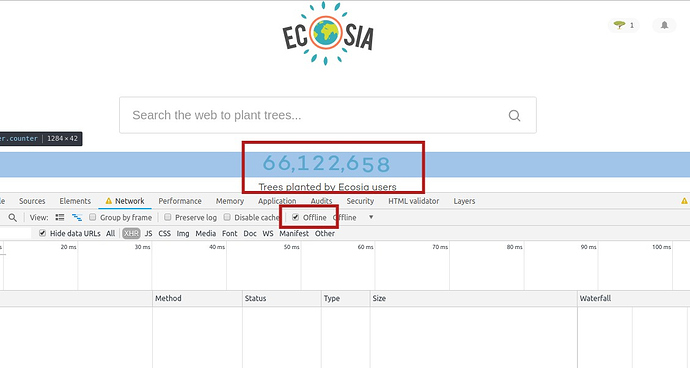Image resolution: width=690 pixels, height=368 pixels.
Task: Open the tree counter badge
Action: [624, 25]
